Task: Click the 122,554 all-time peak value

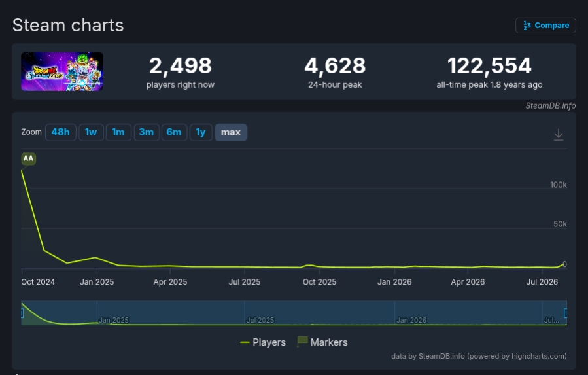Action: pyautogui.click(x=489, y=65)
